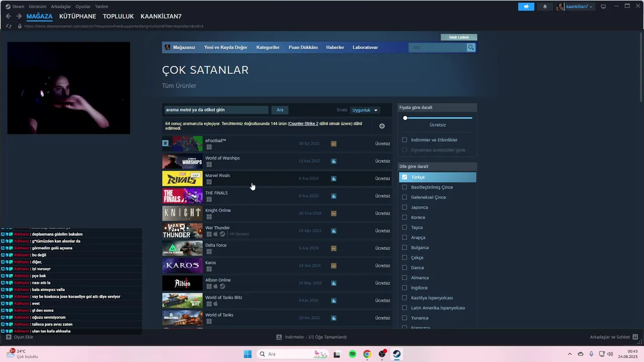This screenshot has width=644, height=362.
Task: Open the Oyunlar menu
Action: pos(83,7)
